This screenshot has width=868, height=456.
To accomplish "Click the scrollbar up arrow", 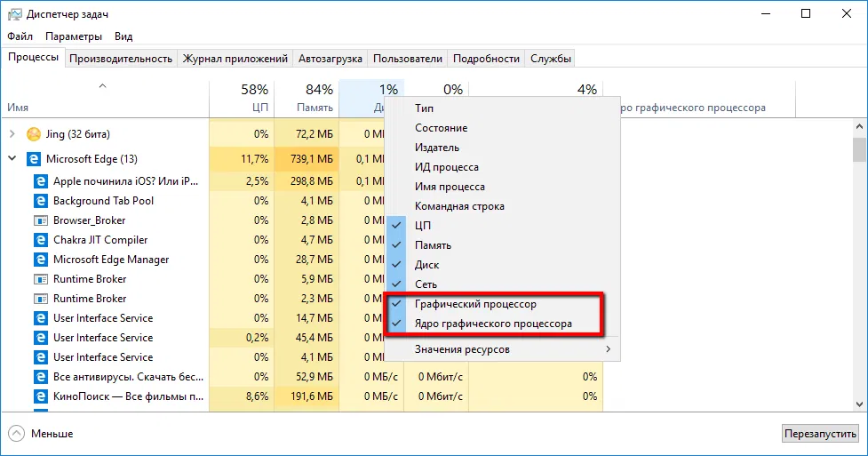I will coord(859,127).
